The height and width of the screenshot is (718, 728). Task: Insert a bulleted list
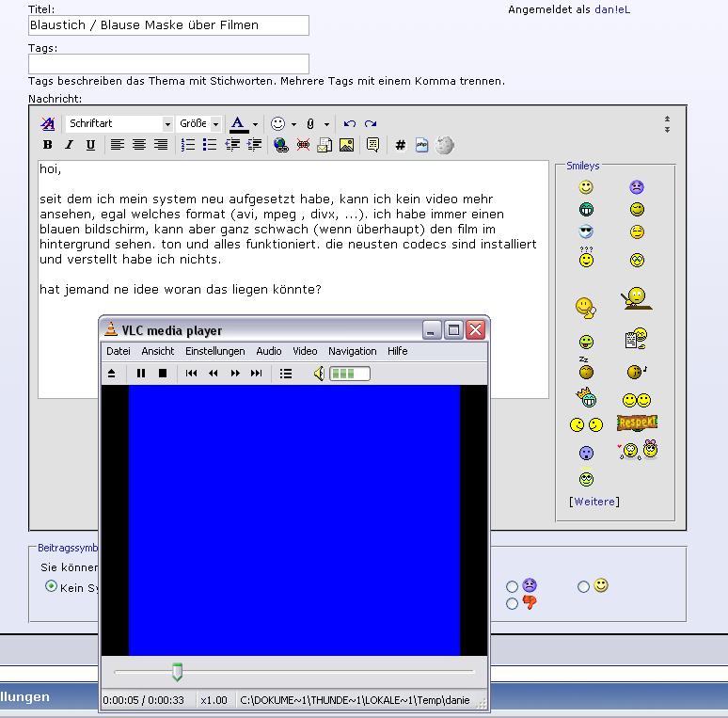click(210, 145)
